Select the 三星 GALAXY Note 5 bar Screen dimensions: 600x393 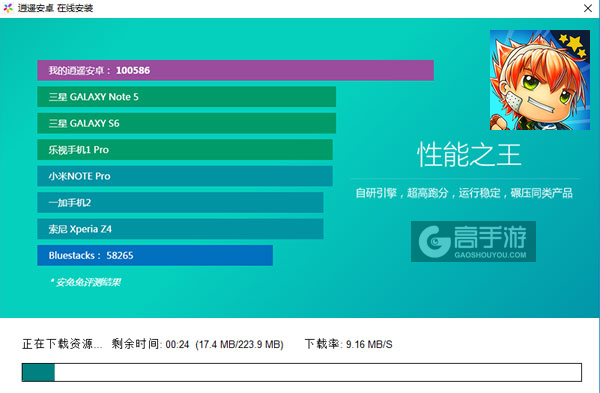pos(186,97)
